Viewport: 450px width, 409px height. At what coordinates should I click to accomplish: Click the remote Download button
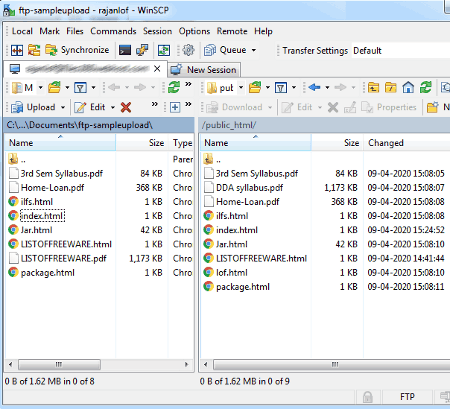[234, 107]
